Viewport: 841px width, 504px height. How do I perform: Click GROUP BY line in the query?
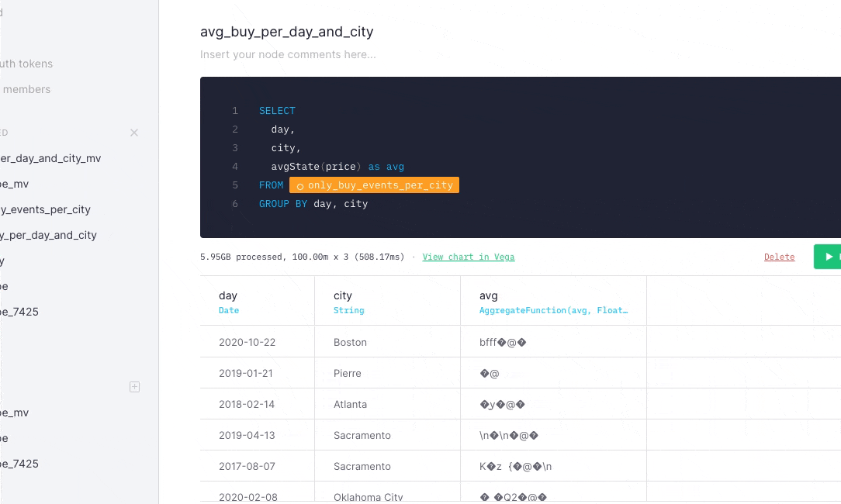[x=313, y=204]
